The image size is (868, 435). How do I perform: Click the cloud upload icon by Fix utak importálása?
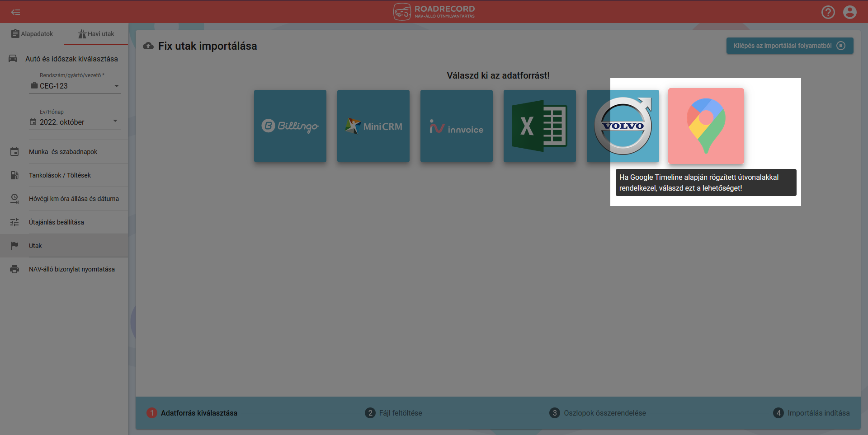click(x=148, y=46)
